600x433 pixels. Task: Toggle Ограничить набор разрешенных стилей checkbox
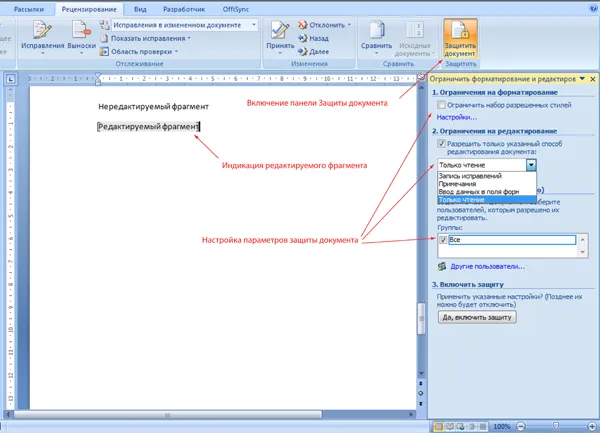coord(442,105)
